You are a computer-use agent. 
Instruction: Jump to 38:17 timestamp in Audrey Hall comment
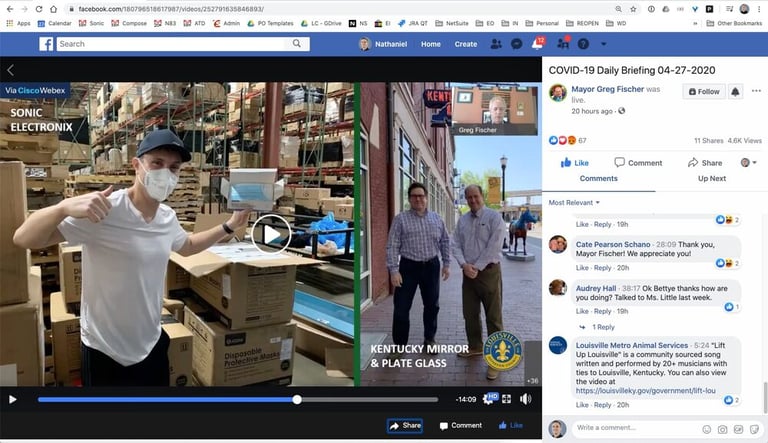pyautogui.click(x=631, y=289)
